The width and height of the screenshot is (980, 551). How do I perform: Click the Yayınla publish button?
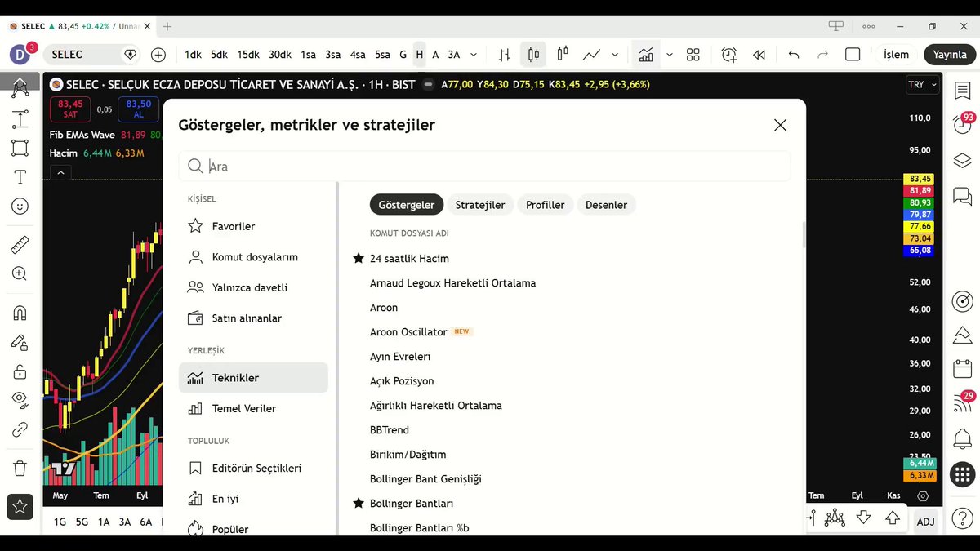tap(950, 55)
